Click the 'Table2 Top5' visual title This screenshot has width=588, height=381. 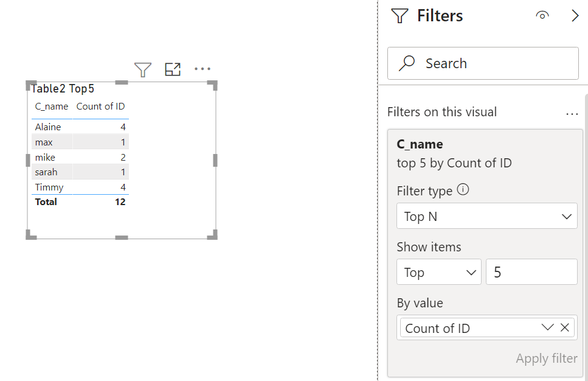(x=63, y=89)
